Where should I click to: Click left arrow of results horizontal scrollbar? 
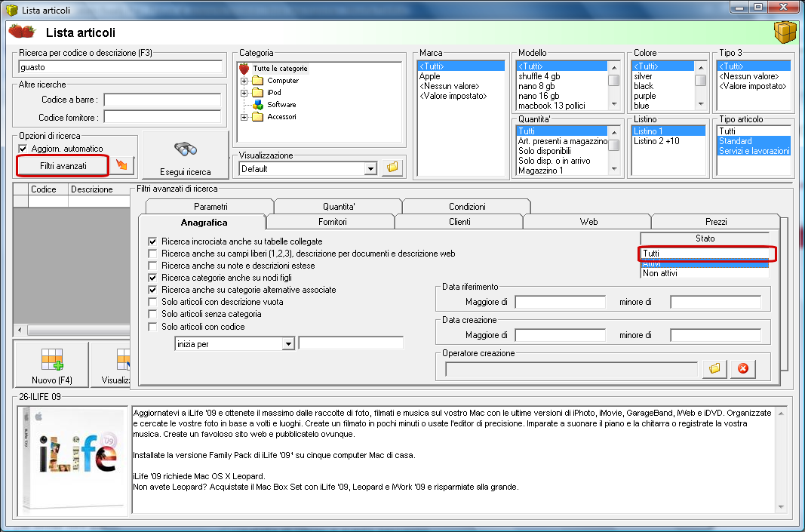pyautogui.click(x=20, y=330)
